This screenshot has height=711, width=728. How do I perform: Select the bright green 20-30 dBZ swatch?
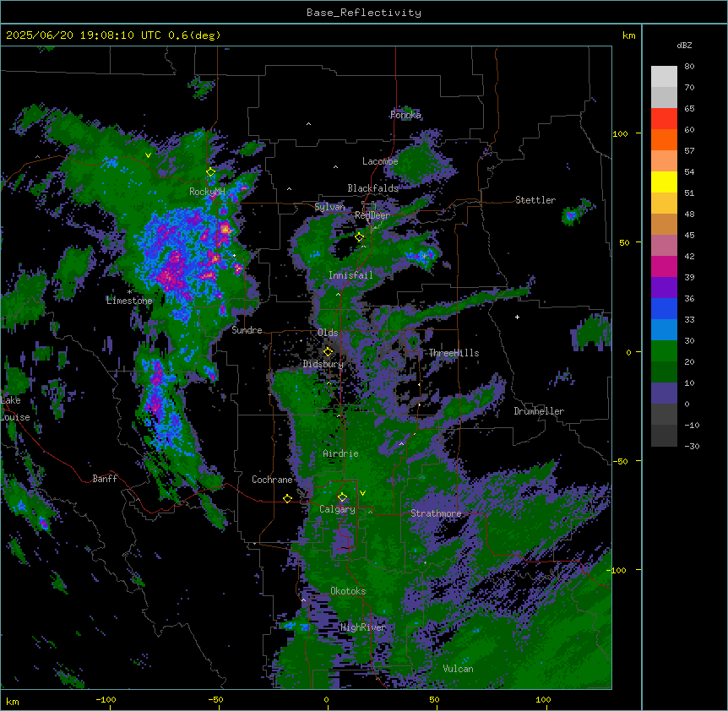point(664,351)
